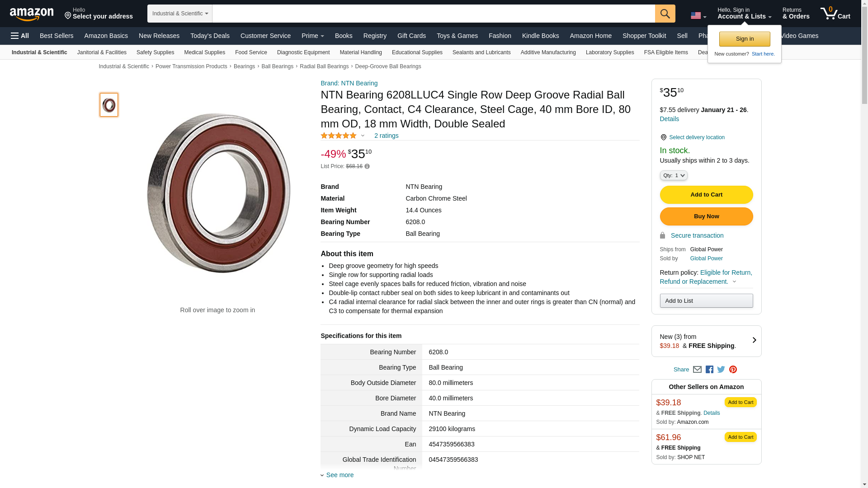Viewport: 868px width, 488px height.
Task: Expand See more specifications
Action: coord(339,475)
